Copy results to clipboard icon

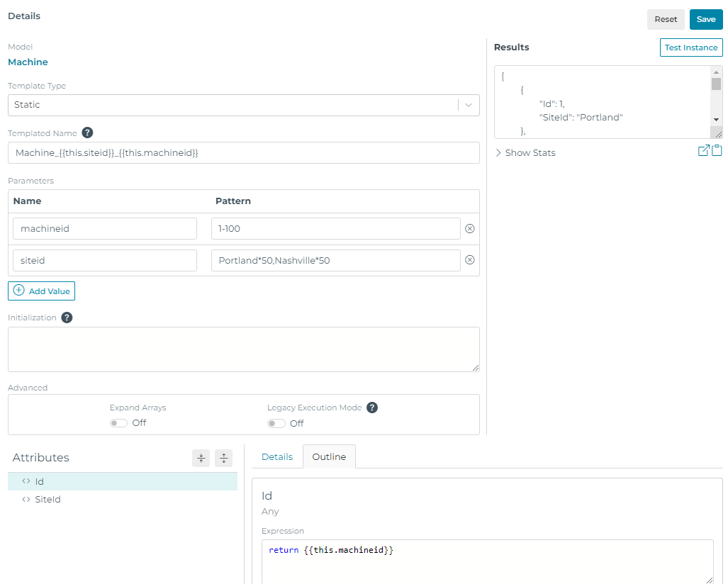point(717,150)
